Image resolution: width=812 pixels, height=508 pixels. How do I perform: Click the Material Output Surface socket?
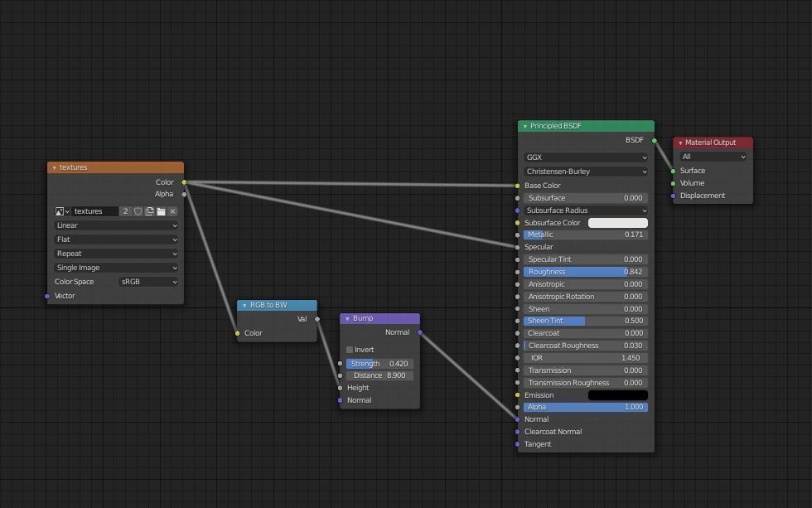tap(673, 171)
